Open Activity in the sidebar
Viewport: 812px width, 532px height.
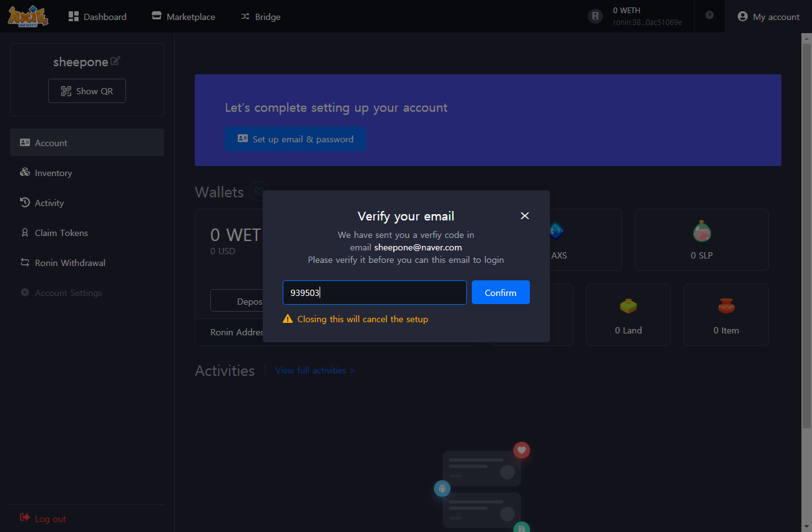coord(87,203)
